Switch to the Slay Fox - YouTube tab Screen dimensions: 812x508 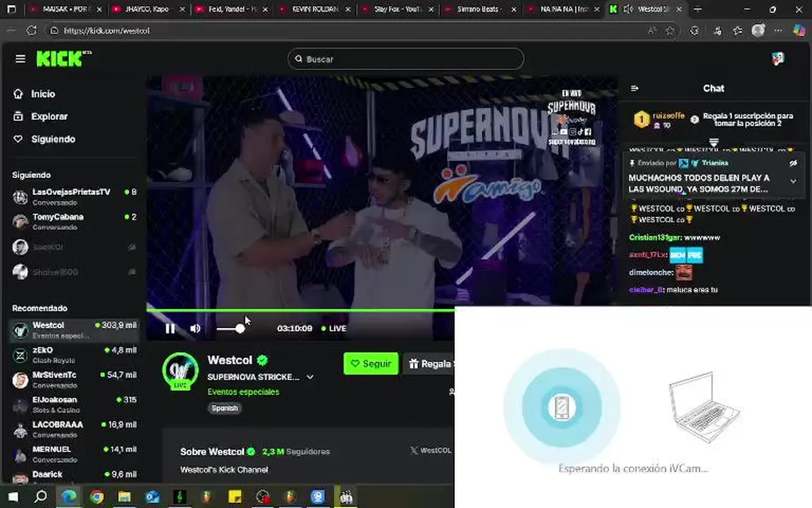pyautogui.click(x=397, y=9)
